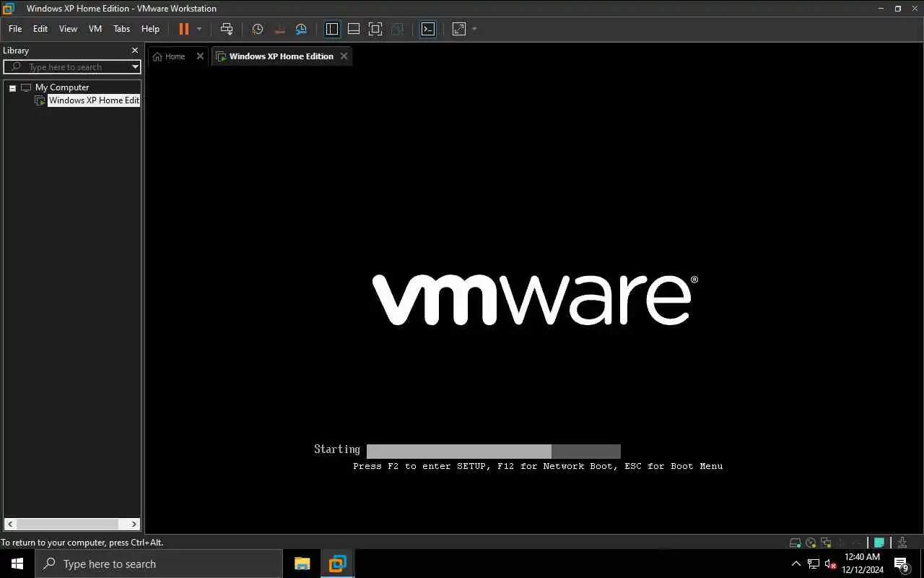Send Ctrl+Alt+Del to the virtual machine

point(227,29)
